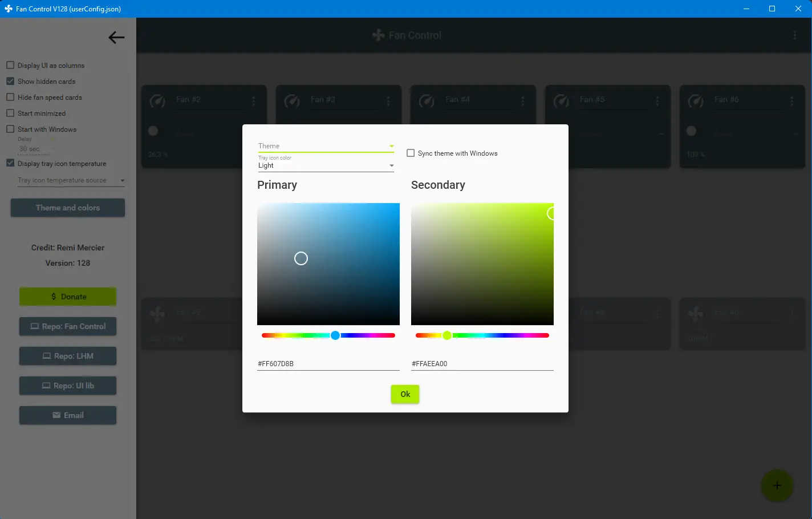Open the kebab menu on the Fan #3 card
Image resolution: width=812 pixels, height=519 pixels.
coord(388,101)
